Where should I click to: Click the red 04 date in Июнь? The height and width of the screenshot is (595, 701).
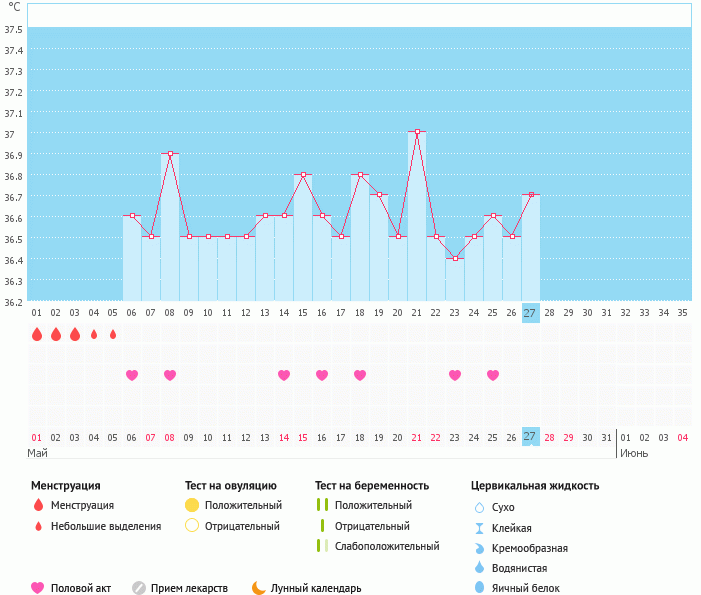click(682, 437)
